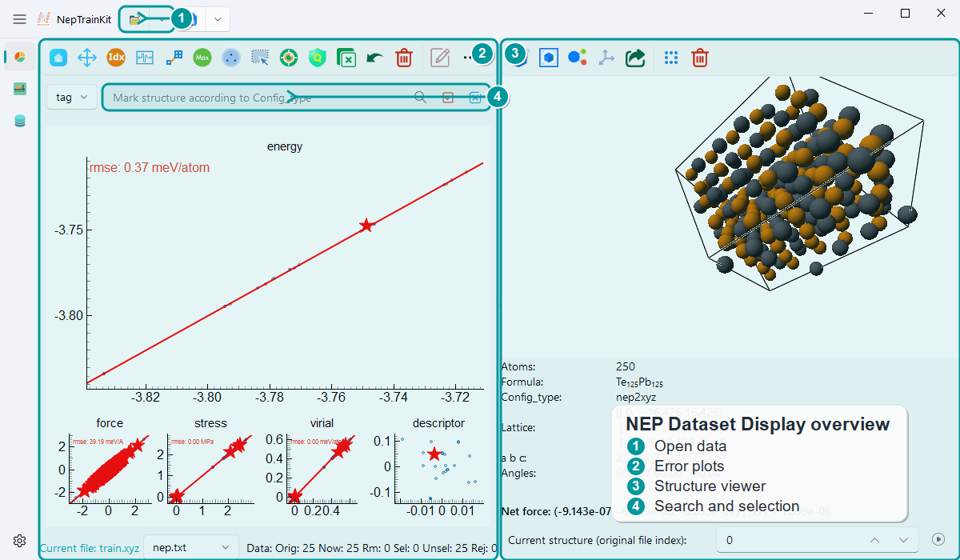Toggle the coordinate axes icon

pos(606,58)
